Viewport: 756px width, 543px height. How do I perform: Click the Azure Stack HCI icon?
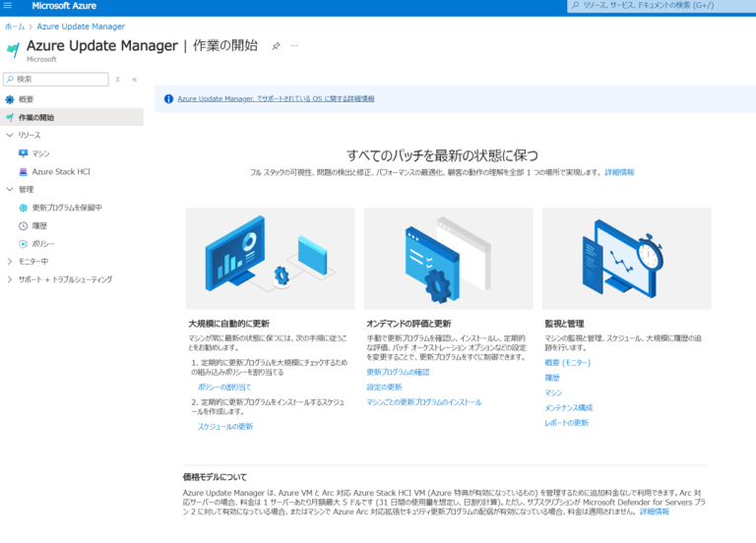click(24, 171)
